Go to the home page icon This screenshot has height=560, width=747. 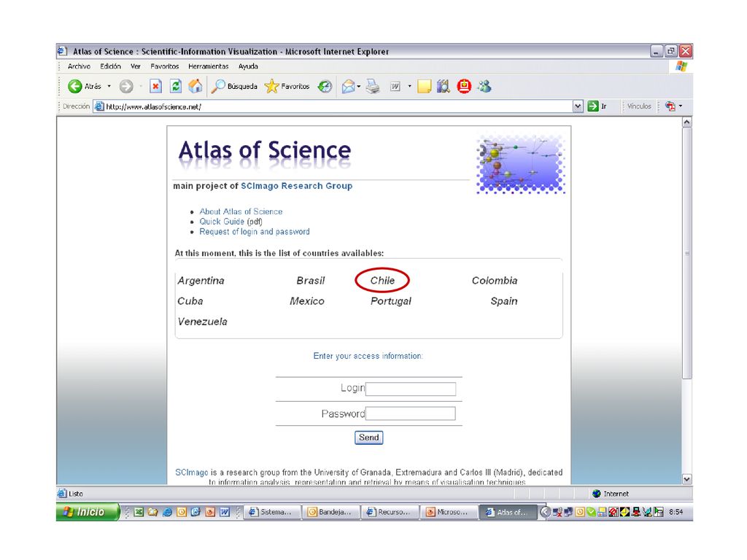[196, 86]
